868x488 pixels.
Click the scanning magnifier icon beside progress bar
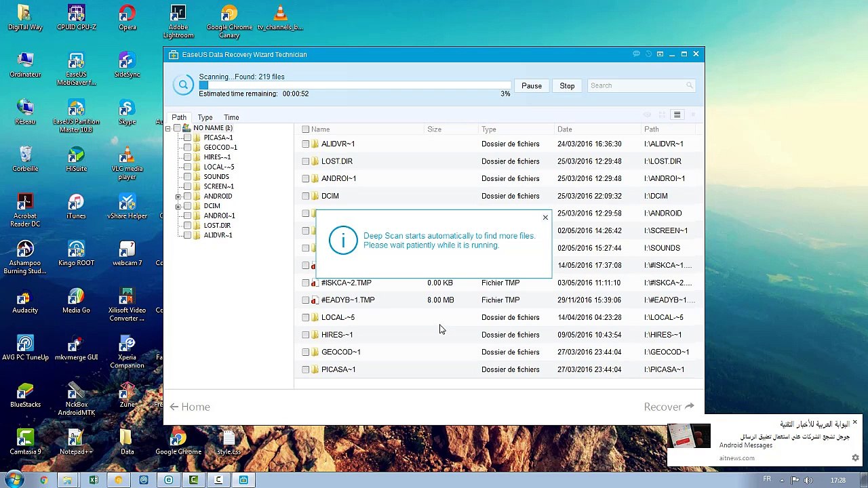pyautogui.click(x=183, y=85)
